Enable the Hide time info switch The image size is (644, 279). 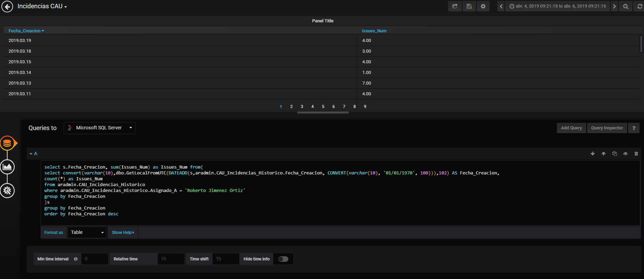click(283, 259)
